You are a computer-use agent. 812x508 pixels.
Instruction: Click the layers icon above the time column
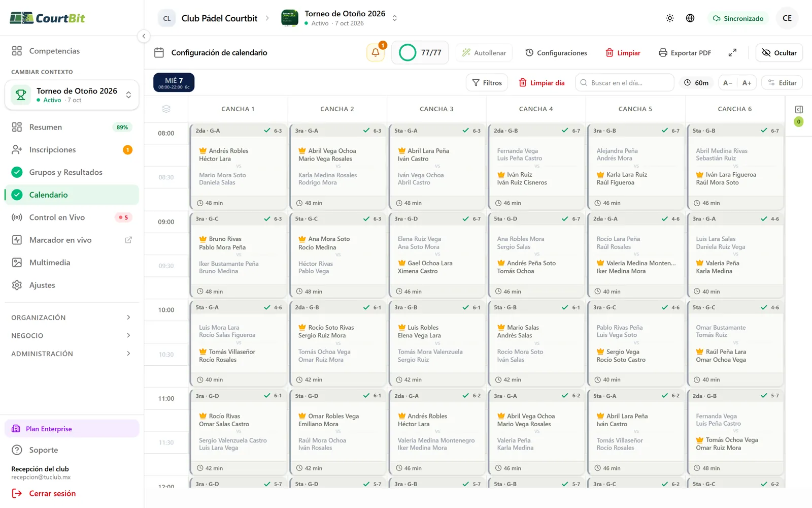click(166, 109)
